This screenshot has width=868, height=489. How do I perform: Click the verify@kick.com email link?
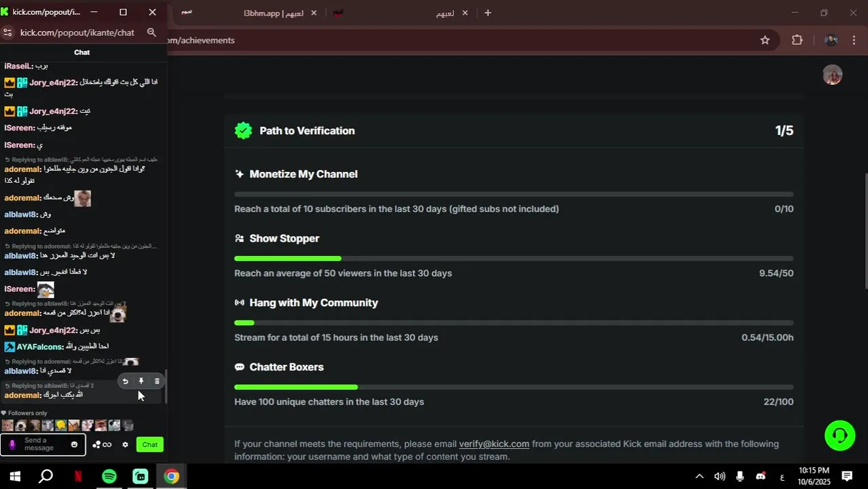(x=494, y=444)
